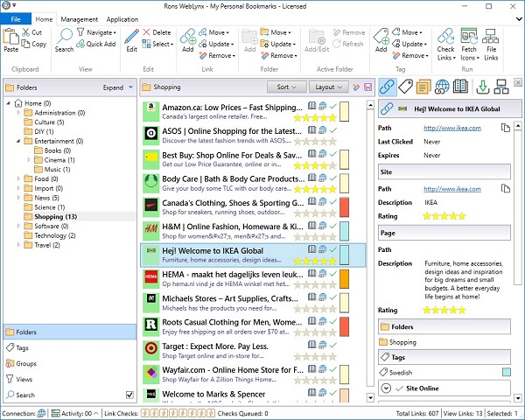Click the cyan swatch next to Swedish tag

[507, 372]
